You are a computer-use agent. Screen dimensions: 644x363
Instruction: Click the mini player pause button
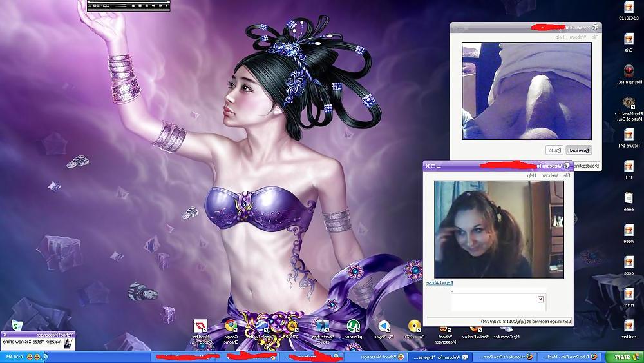coord(147,6)
